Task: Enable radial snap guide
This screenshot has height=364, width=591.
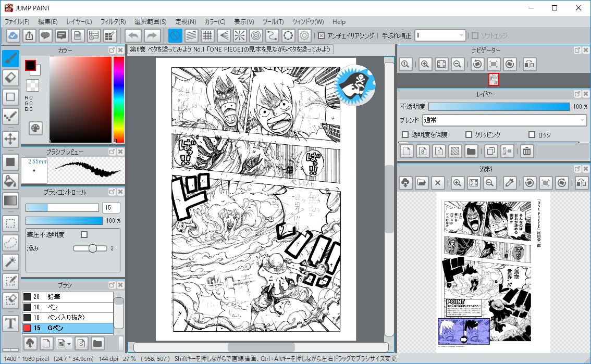Action: tap(240, 36)
